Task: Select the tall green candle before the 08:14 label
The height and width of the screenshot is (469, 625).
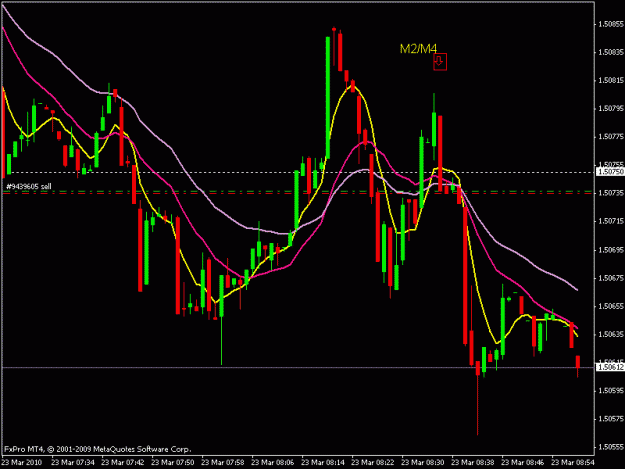Action: click(x=328, y=98)
